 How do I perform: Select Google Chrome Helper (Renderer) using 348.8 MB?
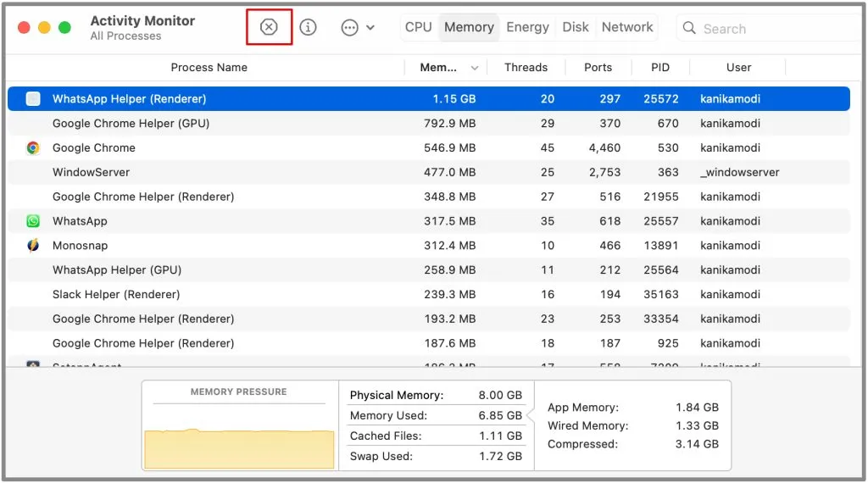(428, 197)
